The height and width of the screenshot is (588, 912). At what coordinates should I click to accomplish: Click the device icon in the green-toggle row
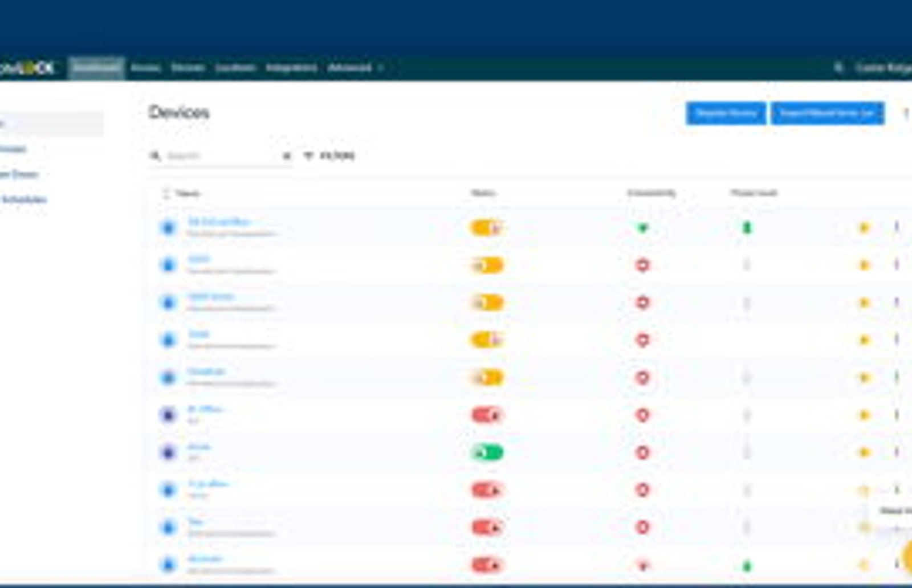click(168, 452)
